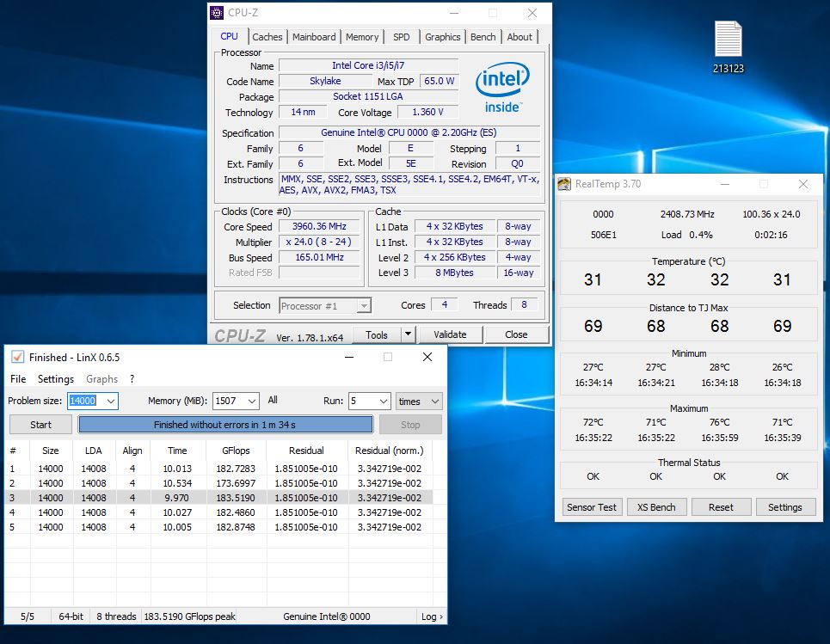Open the 213123 text file on desktop

coord(728,46)
